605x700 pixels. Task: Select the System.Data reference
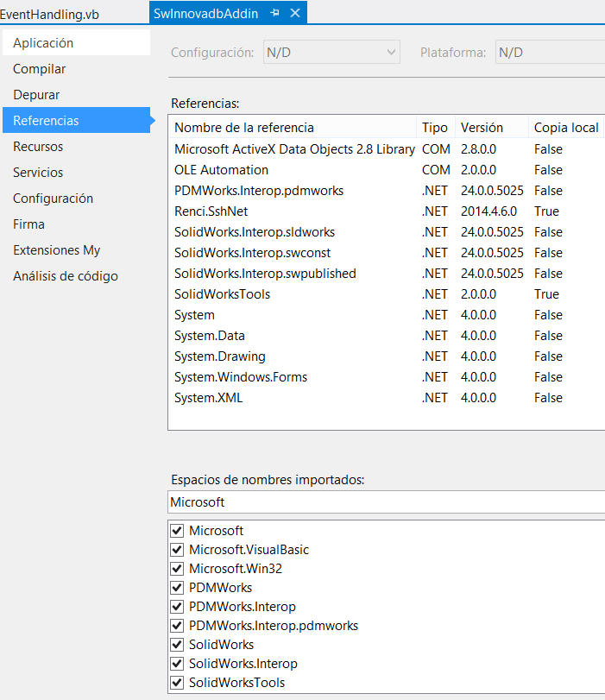387,336
